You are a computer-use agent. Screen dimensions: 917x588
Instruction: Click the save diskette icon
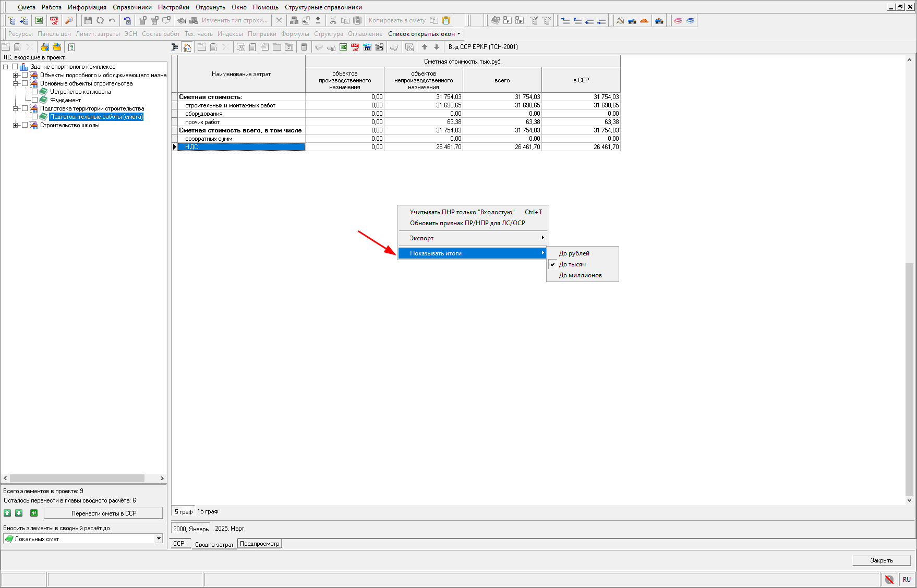[88, 20]
